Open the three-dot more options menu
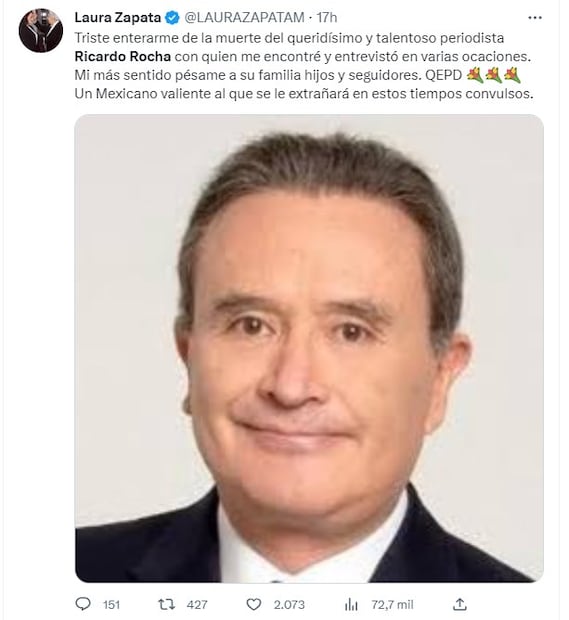569x620 pixels. click(535, 18)
